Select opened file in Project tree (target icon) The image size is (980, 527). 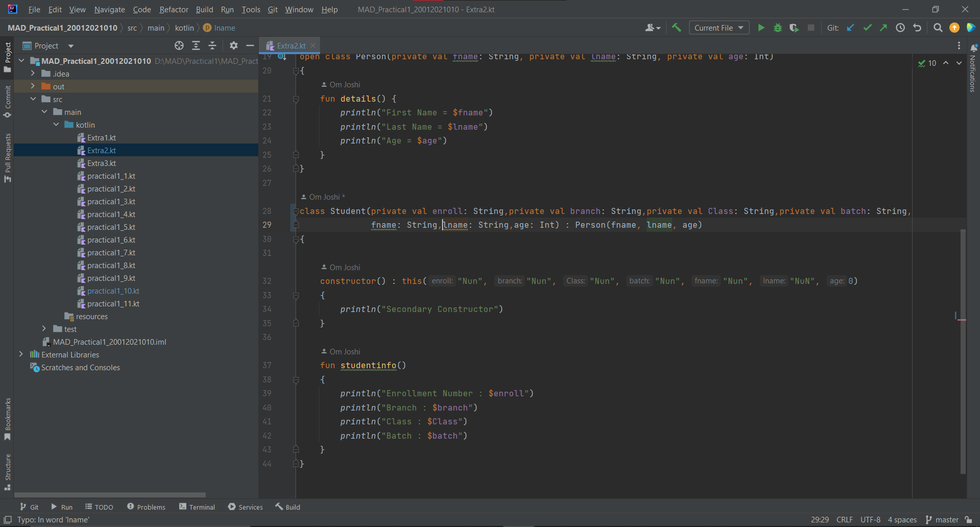click(179, 46)
